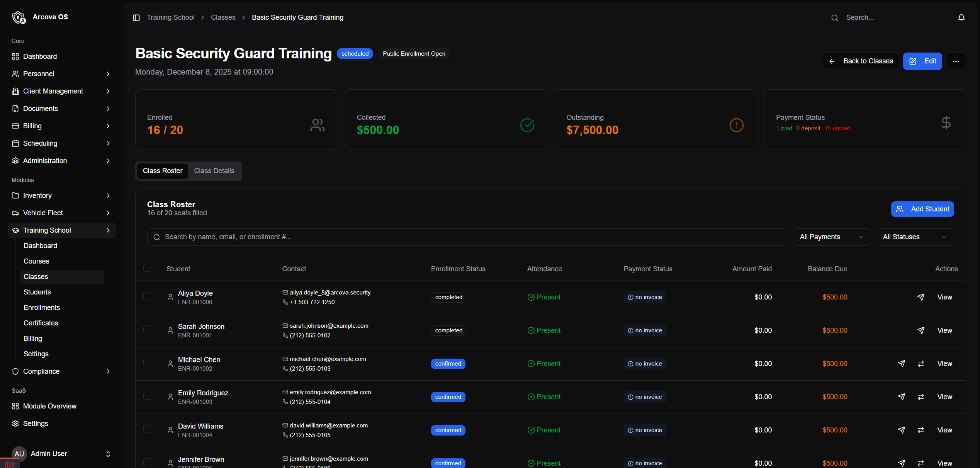Toggle the sidebar panel icon
980x468 pixels.
click(x=136, y=18)
